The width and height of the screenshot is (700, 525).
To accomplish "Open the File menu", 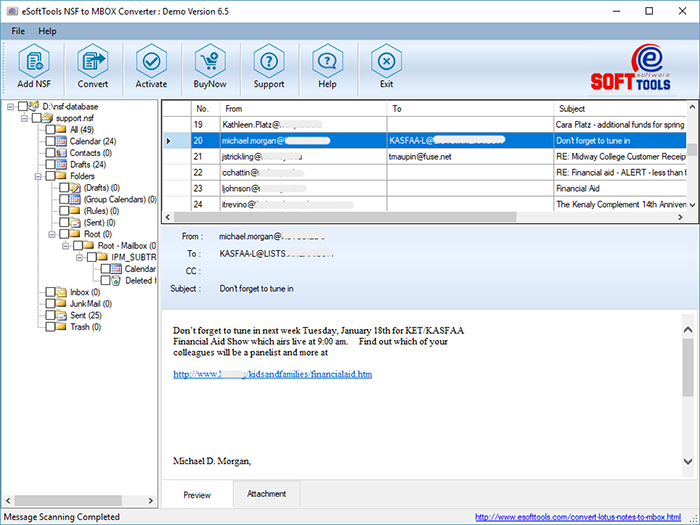I will point(19,31).
